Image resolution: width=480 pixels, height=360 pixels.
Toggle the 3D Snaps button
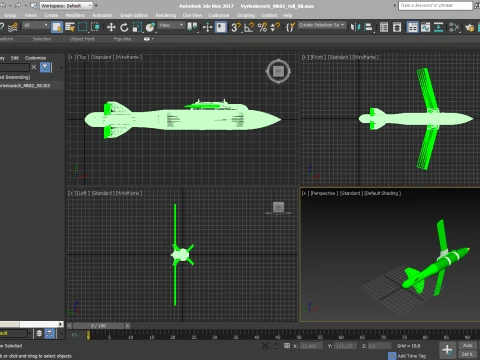[236, 27]
